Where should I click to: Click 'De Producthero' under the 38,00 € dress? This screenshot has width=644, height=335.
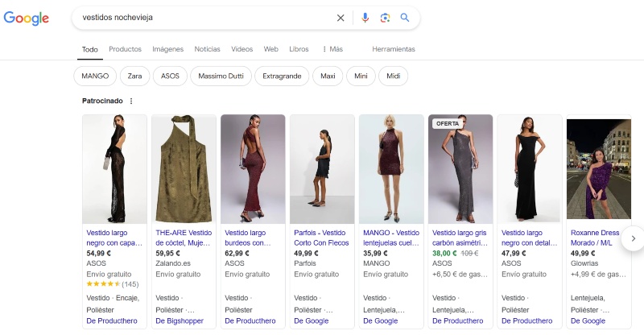tap(457, 321)
